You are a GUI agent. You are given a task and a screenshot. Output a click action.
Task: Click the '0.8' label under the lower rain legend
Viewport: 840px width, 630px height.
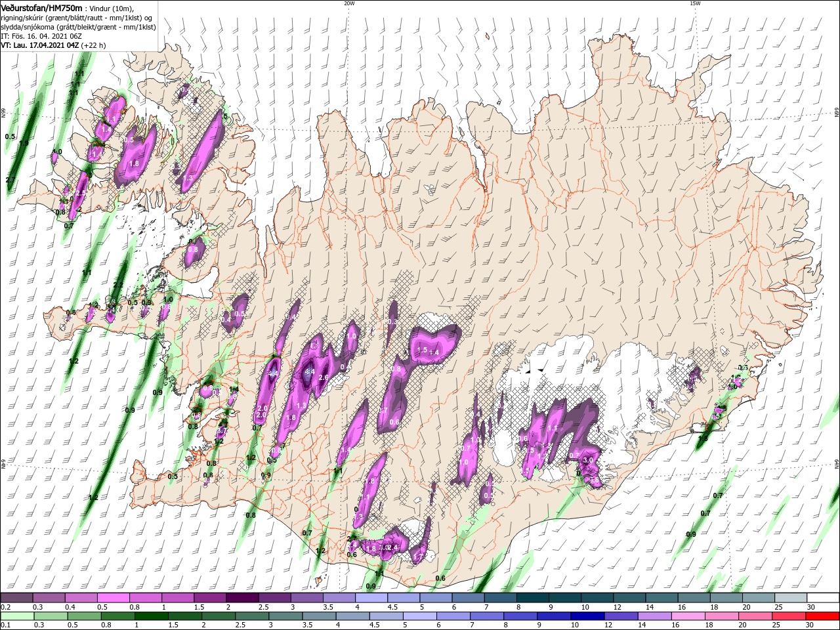click(106, 625)
